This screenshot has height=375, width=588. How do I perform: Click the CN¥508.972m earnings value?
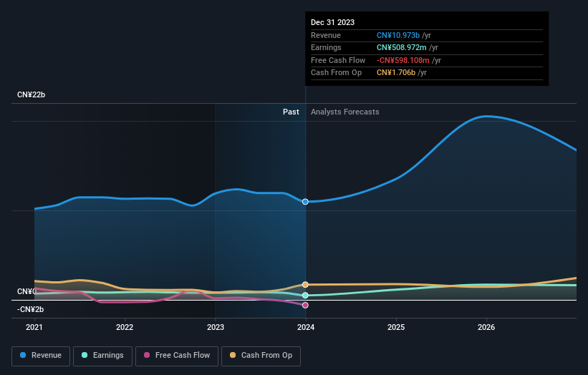pyautogui.click(x=402, y=47)
